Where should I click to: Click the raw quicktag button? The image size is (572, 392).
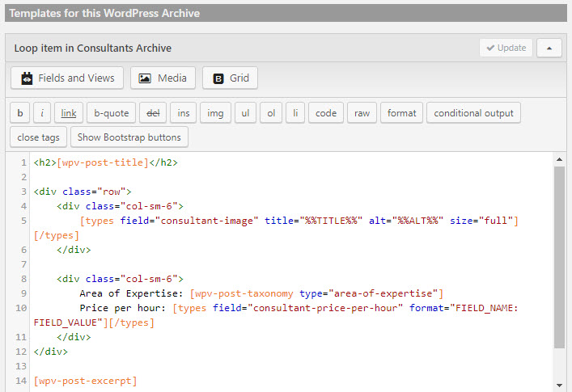point(362,113)
